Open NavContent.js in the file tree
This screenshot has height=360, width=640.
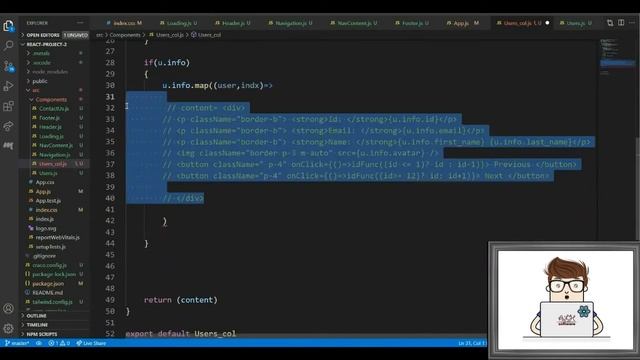[56, 145]
